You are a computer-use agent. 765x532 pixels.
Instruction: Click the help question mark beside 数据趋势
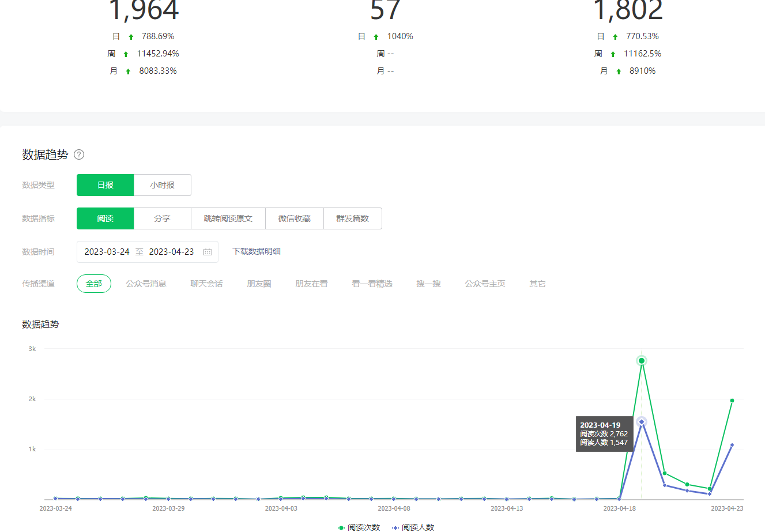pyautogui.click(x=79, y=154)
